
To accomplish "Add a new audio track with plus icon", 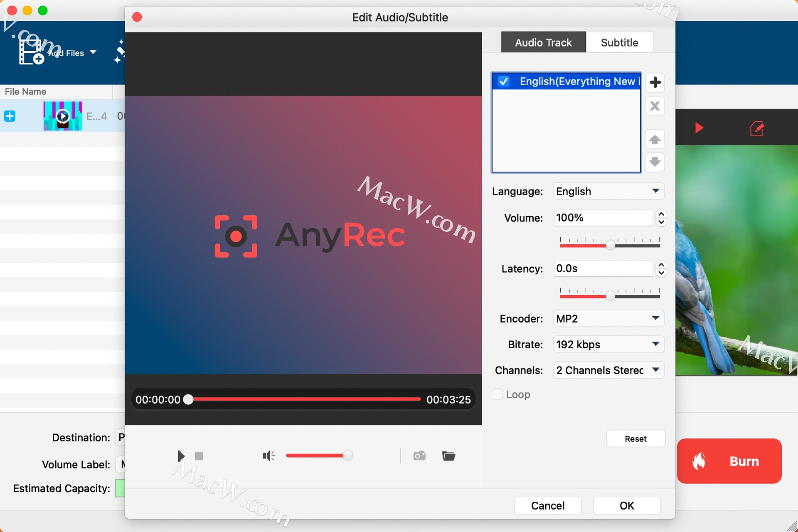I will point(655,82).
